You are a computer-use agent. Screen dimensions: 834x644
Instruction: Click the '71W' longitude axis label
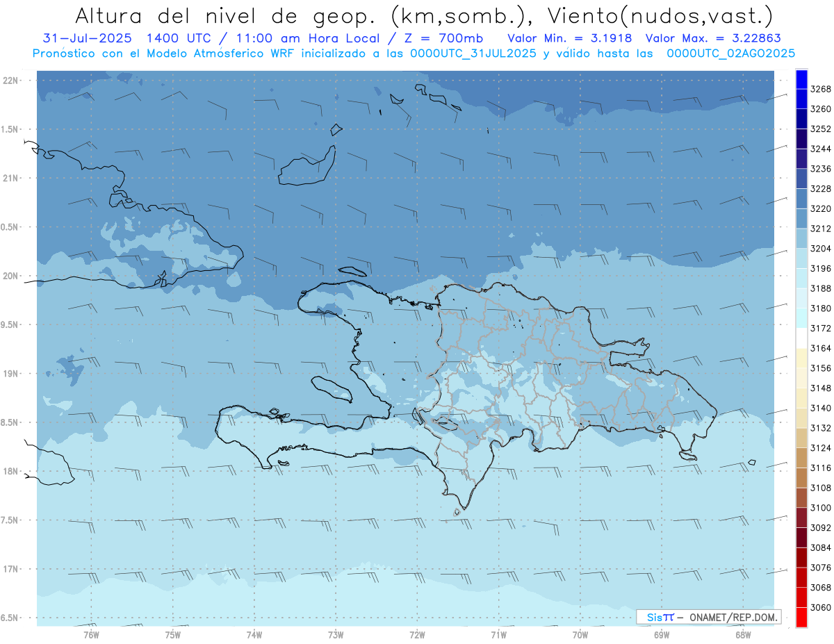[498, 635]
